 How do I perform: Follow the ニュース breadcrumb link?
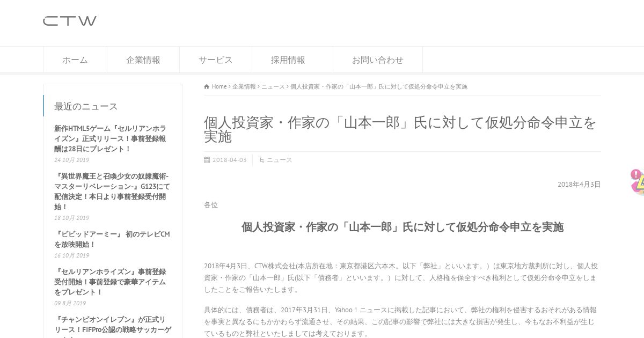pos(273,86)
